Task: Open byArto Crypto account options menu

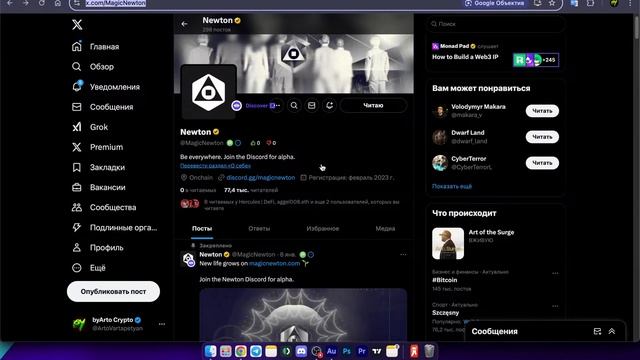Action: [162, 324]
